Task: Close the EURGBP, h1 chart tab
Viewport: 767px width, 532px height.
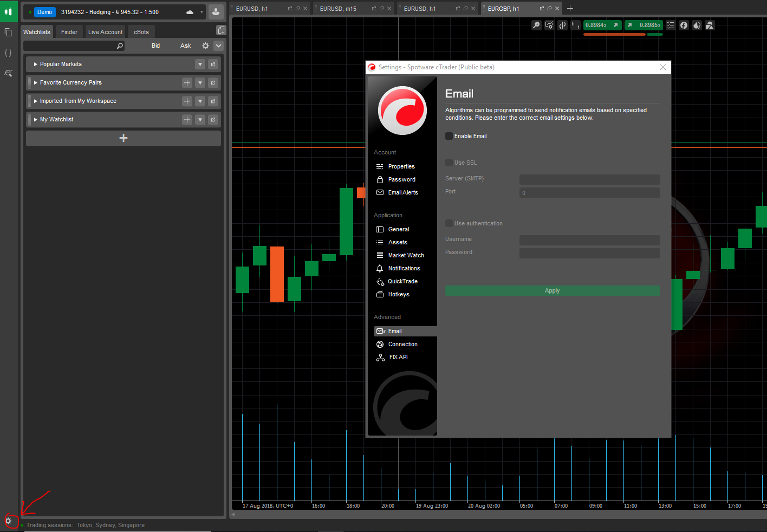Action: point(557,9)
